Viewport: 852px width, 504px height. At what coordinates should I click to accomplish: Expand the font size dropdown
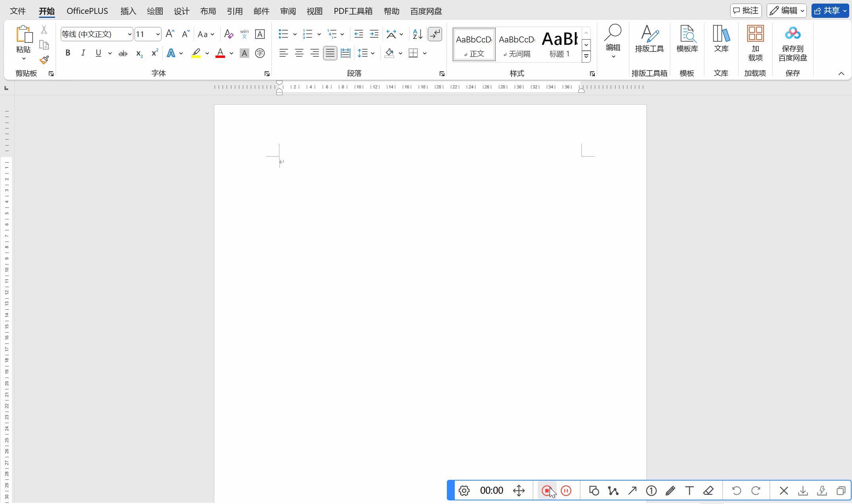click(x=158, y=34)
